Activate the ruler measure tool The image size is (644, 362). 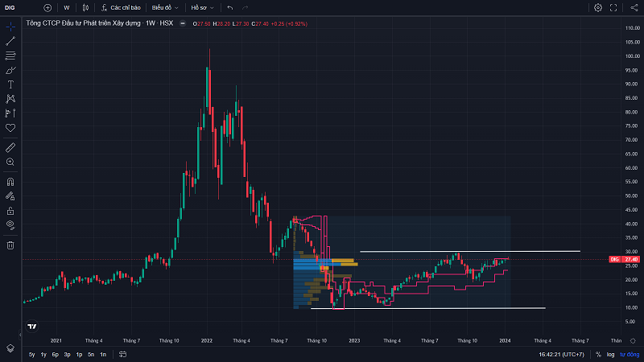coord(10,147)
